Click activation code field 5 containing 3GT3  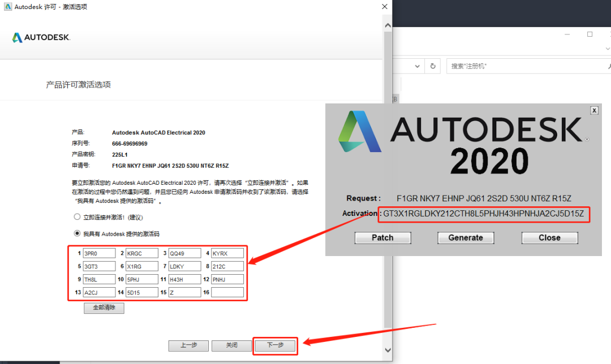99,266
